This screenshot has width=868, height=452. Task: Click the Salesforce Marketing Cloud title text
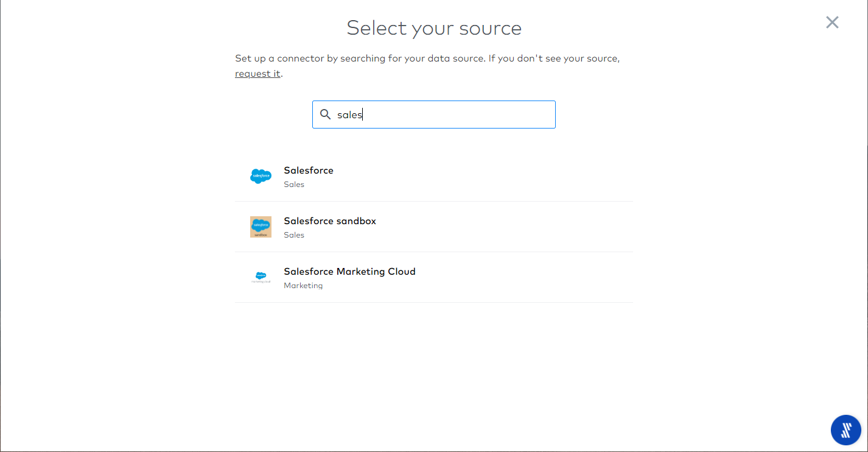point(349,272)
